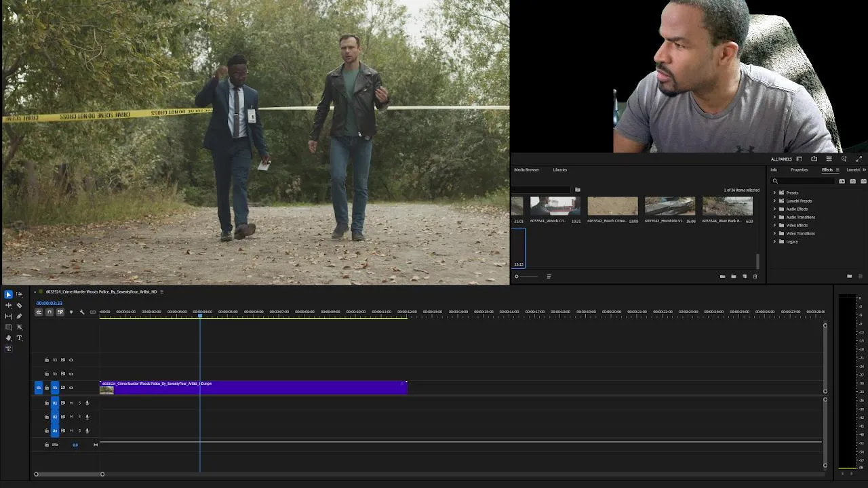Select the Effects panel tab
The image size is (868, 488).
click(827, 169)
